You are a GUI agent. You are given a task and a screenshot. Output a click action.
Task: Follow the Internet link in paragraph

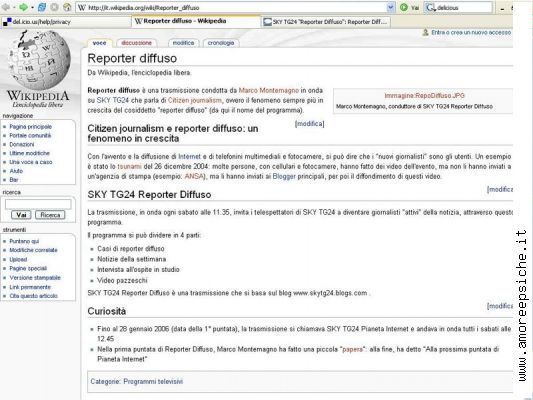(189, 157)
